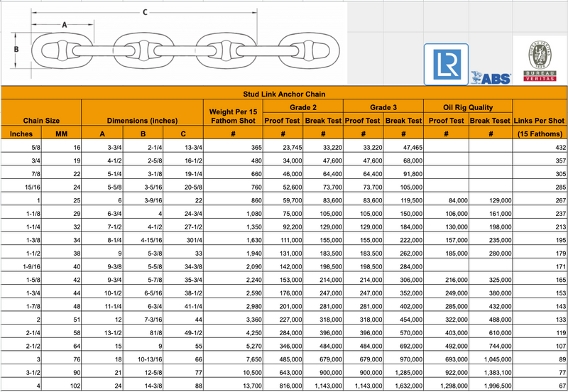Click dimension label C above the chain
The width and height of the screenshot is (568, 392).
coord(145,11)
